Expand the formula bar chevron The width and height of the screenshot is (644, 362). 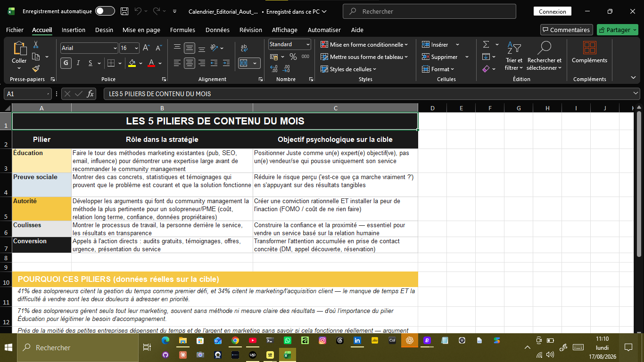pyautogui.click(x=635, y=94)
